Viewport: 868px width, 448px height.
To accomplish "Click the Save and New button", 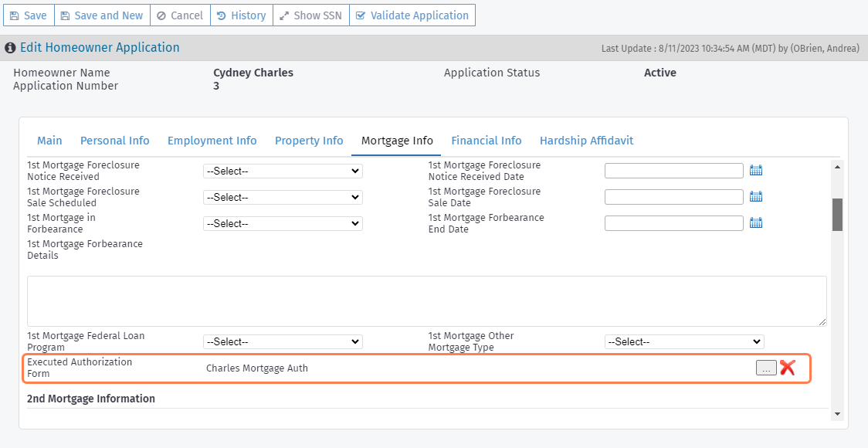I will (x=102, y=15).
